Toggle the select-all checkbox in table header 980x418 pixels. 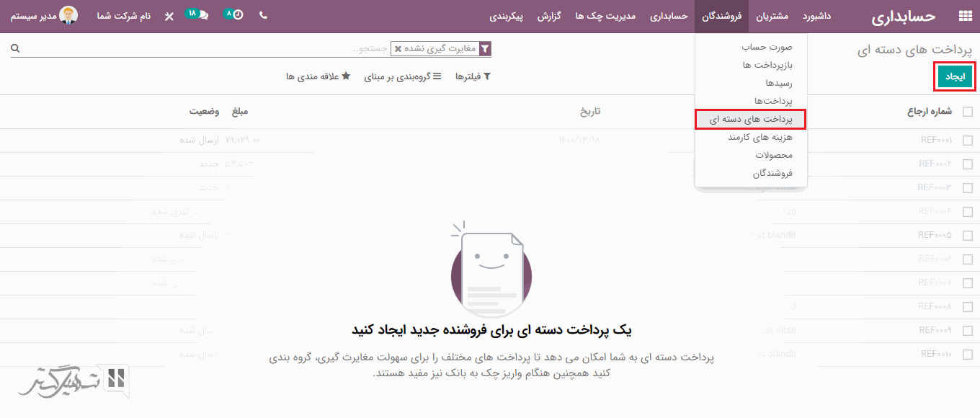tap(967, 112)
